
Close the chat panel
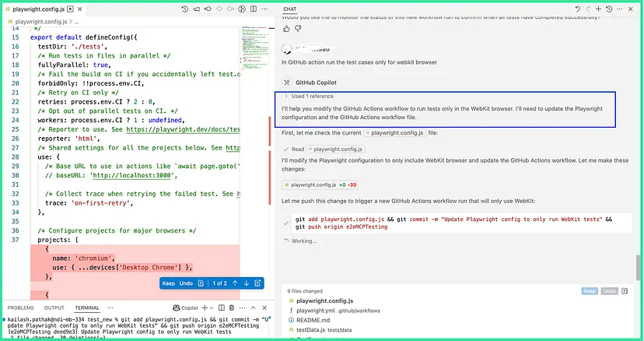pyautogui.click(x=631, y=9)
